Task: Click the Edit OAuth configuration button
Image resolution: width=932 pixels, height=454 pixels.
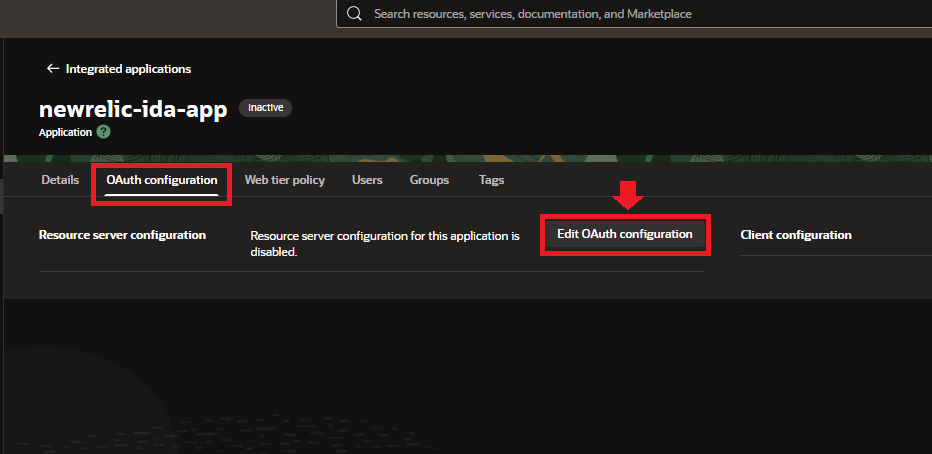Action: click(625, 234)
